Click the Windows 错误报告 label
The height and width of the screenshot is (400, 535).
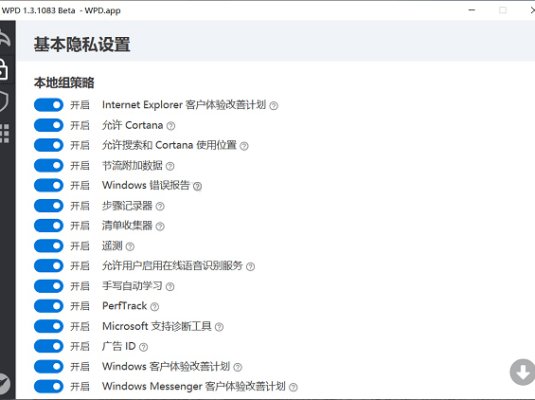(x=146, y=185)
